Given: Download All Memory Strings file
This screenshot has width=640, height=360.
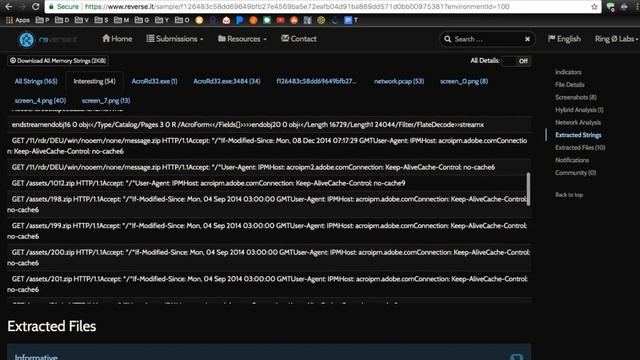Looking at the screenshot, I should point(58,61).
